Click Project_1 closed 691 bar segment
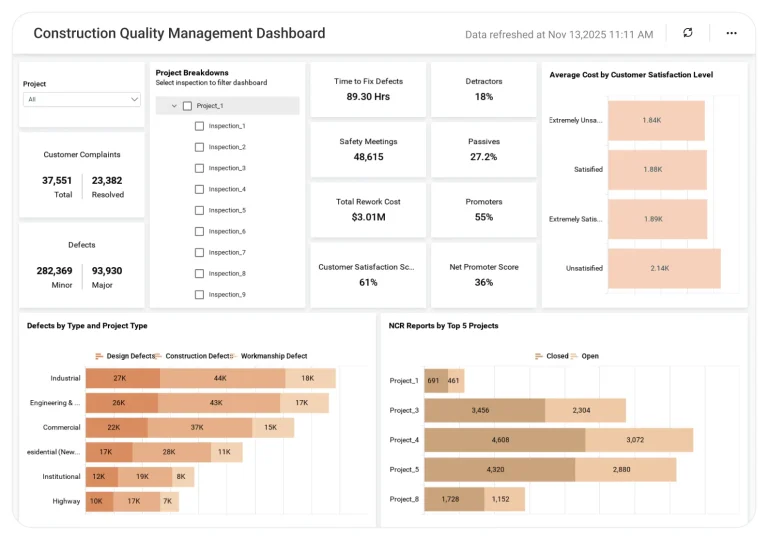Viewport: 768px width, 538px height. click(x=436, y=381)
